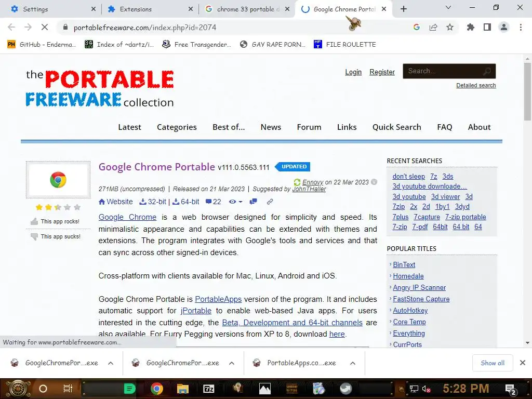Vote This app rocks!
The height and width of the screenshot is (399, 532).
[56, 221]
